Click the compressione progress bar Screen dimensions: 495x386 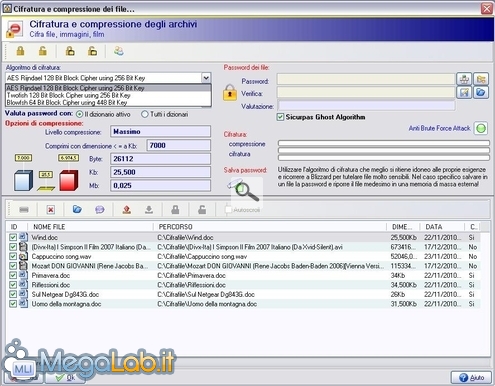(384, 143)
